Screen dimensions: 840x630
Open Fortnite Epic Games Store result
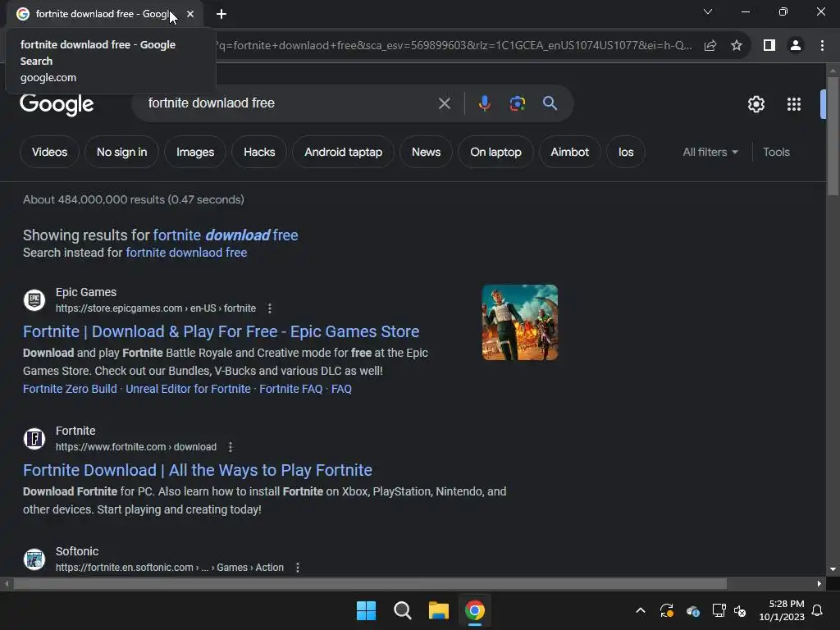tap(221, 331)
